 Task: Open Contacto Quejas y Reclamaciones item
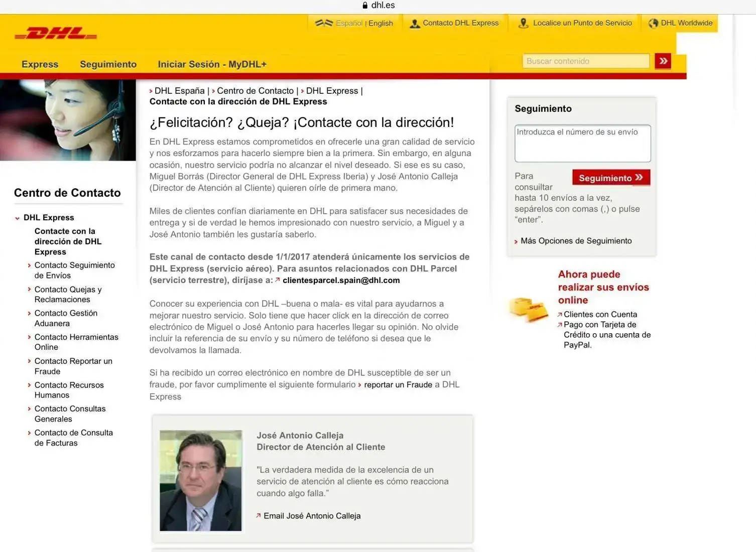[x=68, y=294]
